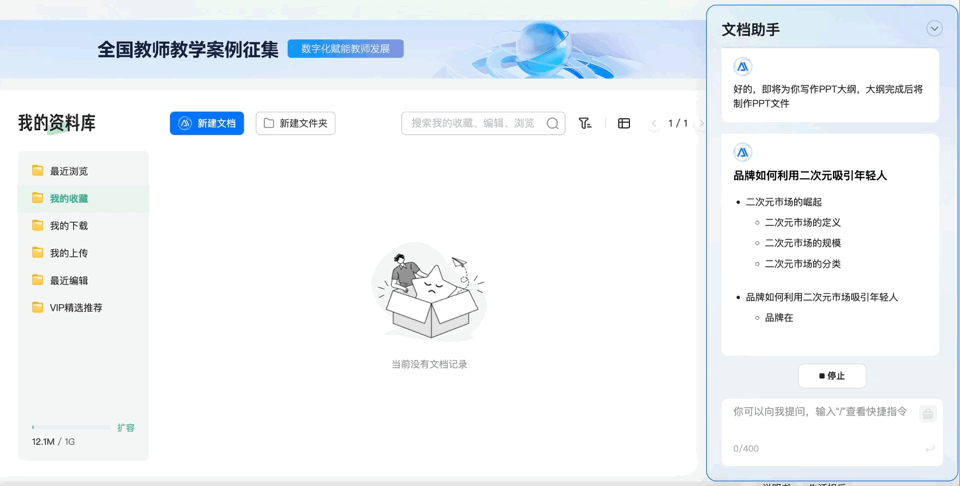Click the assistant avatar above the outline
This screenshot has width=960, height=486.
[743, 152]
